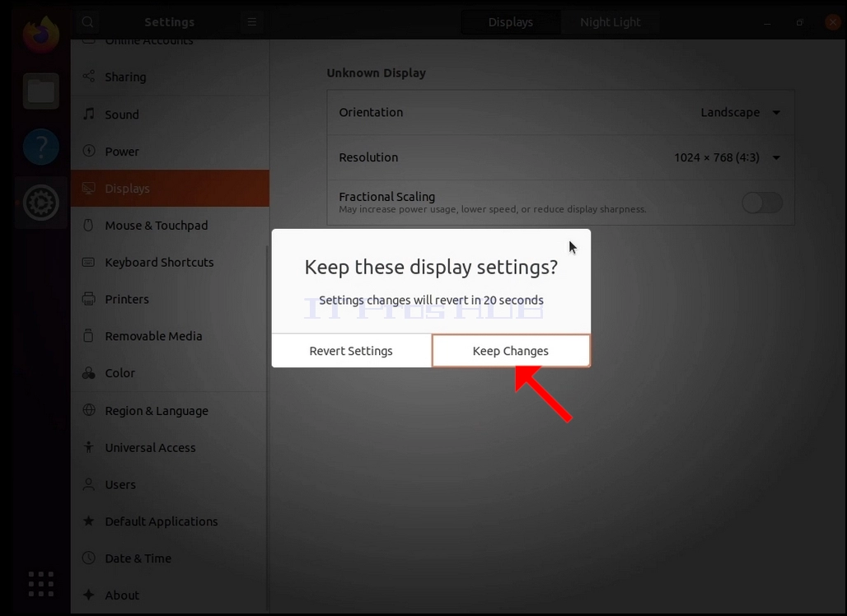The height and width of the screenshot is (616, 847).
Task: Click the Color sidebar icon
Action: [x=89, y=372]
